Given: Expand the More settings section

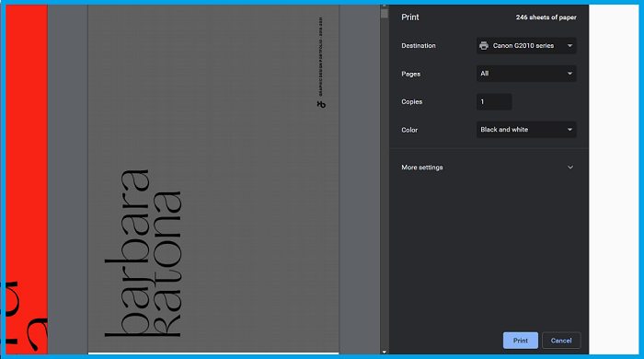Looking at the screenshot, I should pos(489,168).
